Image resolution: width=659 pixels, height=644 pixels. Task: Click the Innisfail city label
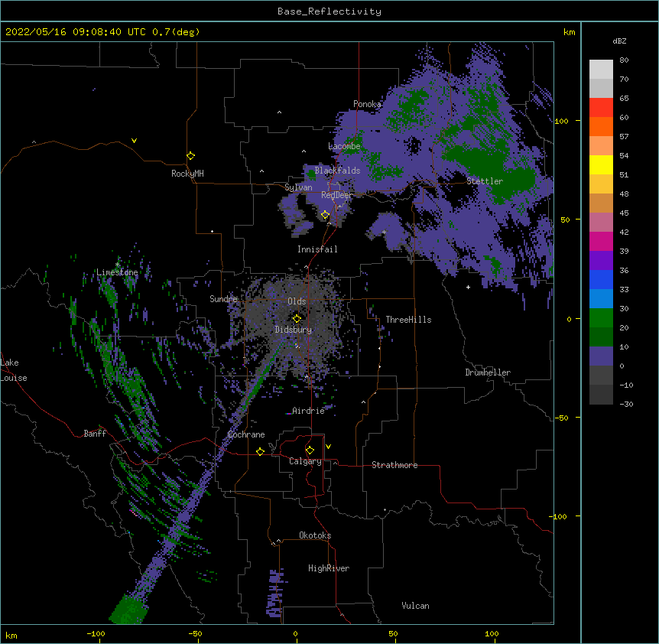click(x=317, y=249)
